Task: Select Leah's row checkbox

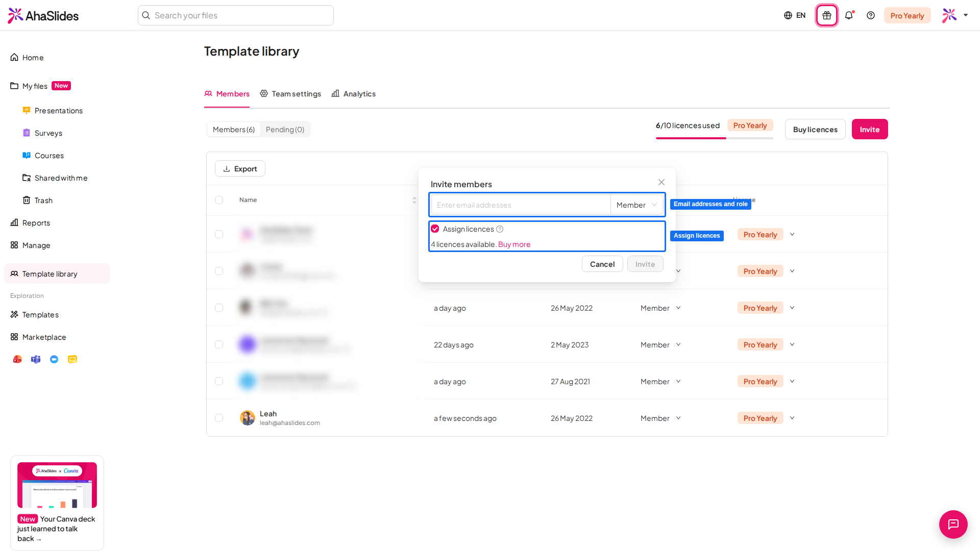Action: click(x=219, y=418)
